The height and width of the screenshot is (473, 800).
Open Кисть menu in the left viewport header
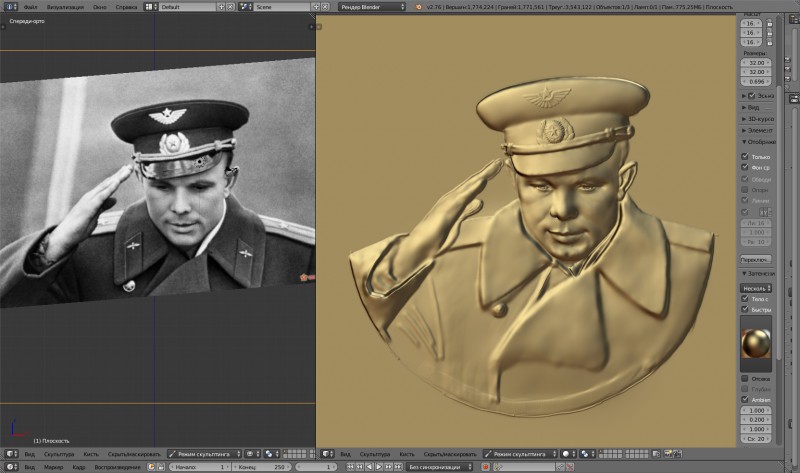(91, 454)
